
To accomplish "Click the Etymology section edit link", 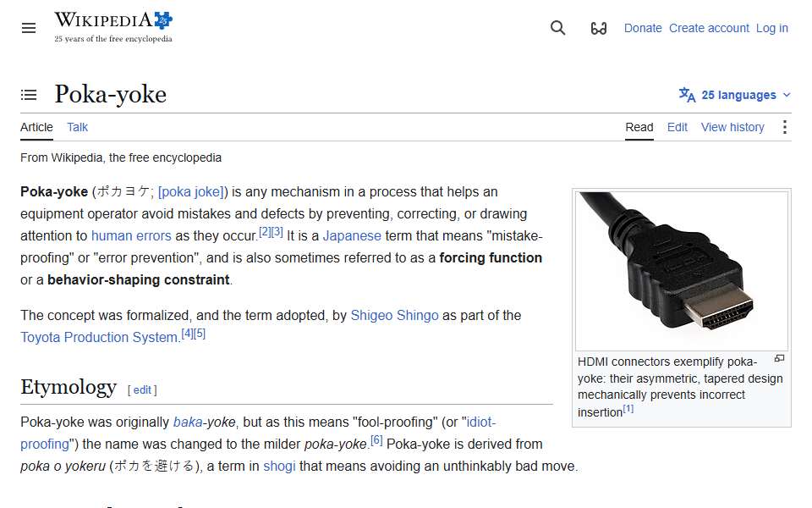I will [142, 389].
